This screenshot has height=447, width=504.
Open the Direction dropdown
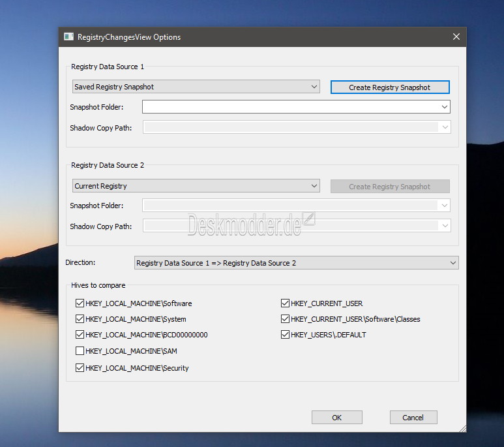click(x=297, y=263)
